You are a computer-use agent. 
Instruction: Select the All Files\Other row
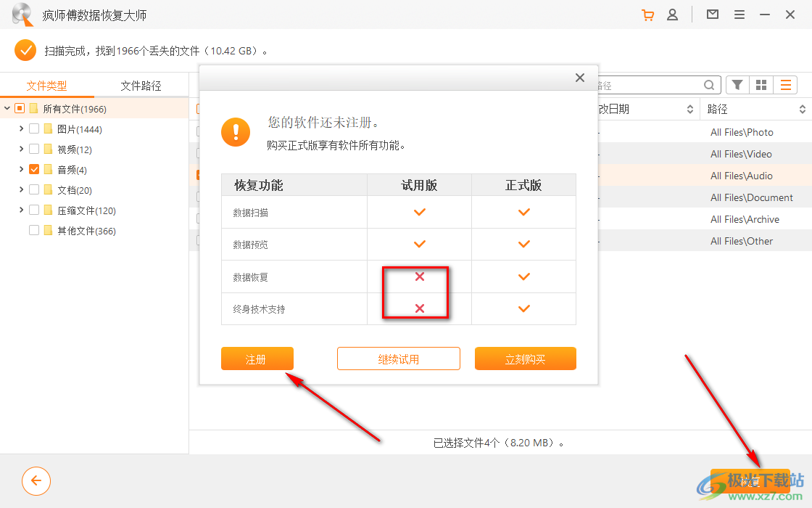(x=705, y=241)
